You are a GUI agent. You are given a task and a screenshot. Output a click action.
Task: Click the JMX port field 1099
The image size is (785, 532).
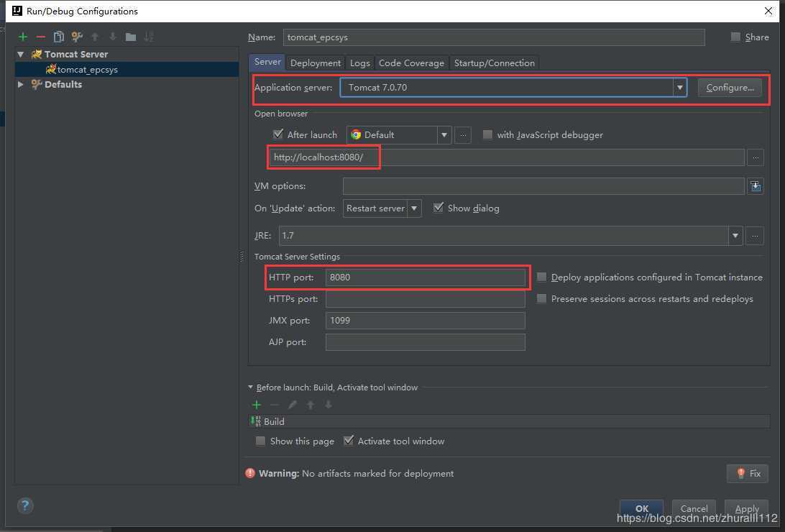(x=426, y=321)
